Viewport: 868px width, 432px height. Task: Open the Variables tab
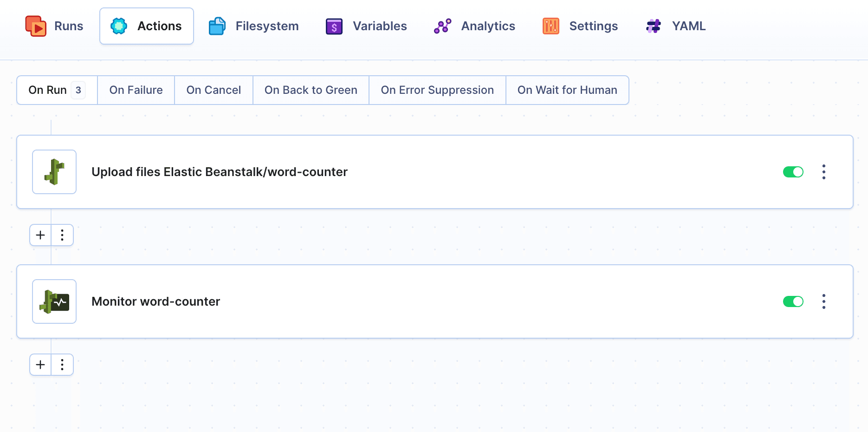[366, 26]
